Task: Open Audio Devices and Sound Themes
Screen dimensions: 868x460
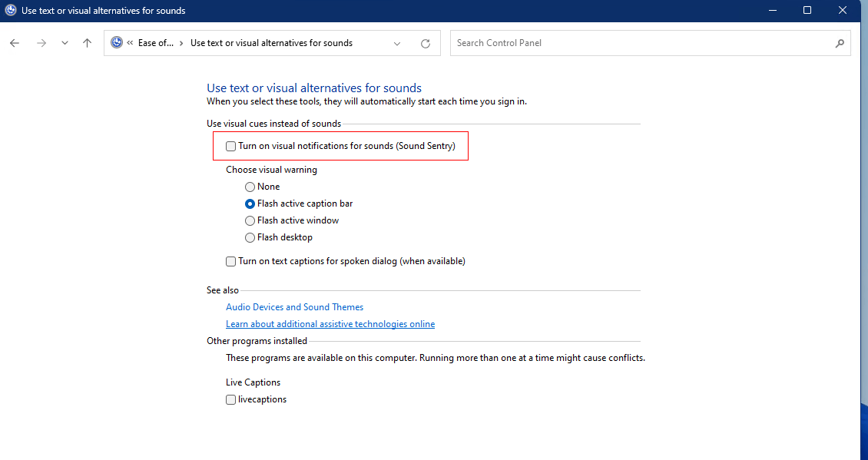Action: [x=294, y=306]
